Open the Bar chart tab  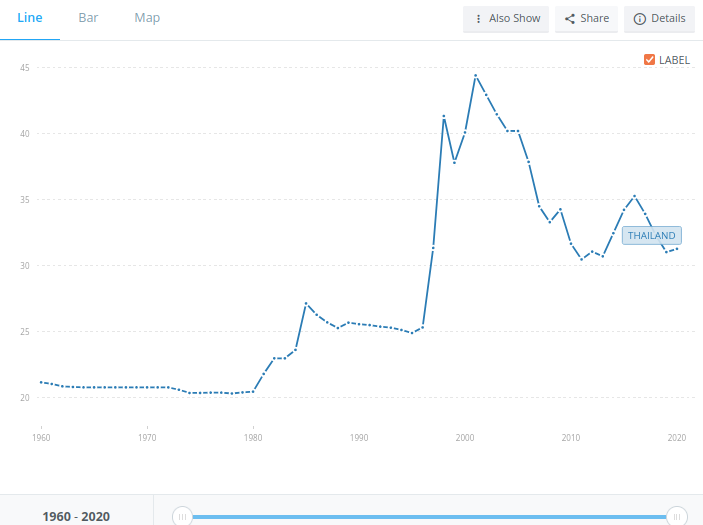[88, 18]
